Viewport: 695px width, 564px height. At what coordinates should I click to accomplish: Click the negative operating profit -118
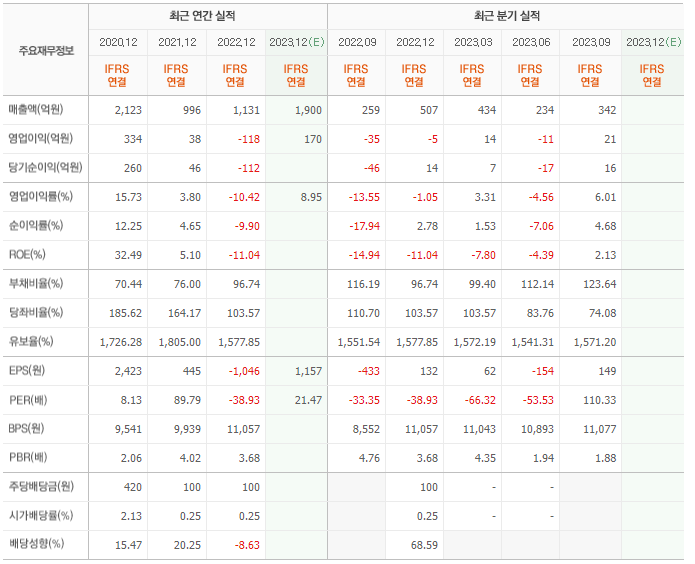249,139
